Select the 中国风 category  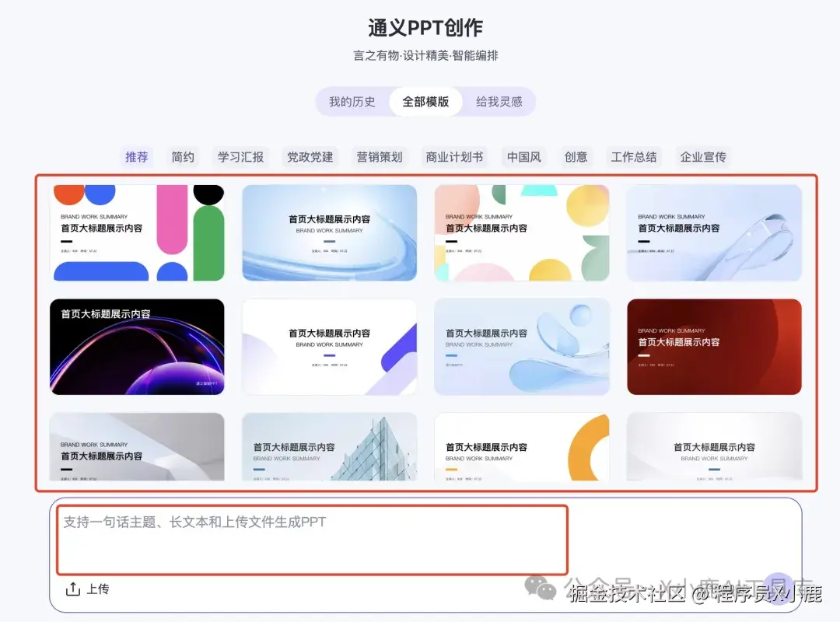coord(523,157)
